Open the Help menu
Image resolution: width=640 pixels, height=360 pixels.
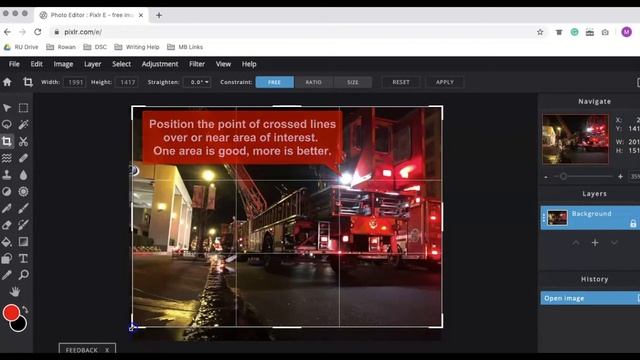pyautogui.click(x=249, y=64)
